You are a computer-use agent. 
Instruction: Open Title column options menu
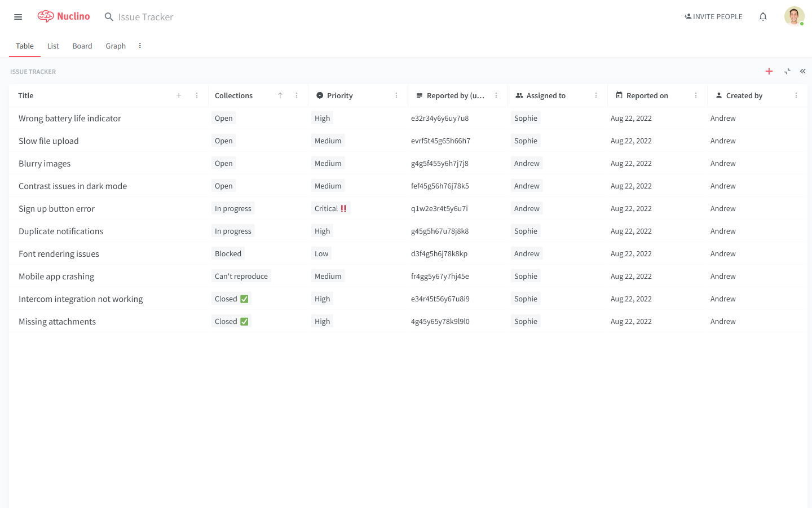point(197,95)
